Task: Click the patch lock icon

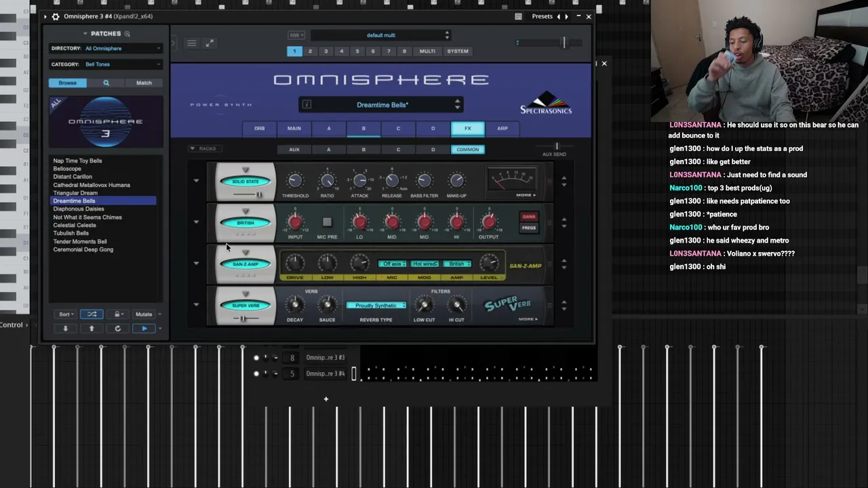Action: point(117,314)
